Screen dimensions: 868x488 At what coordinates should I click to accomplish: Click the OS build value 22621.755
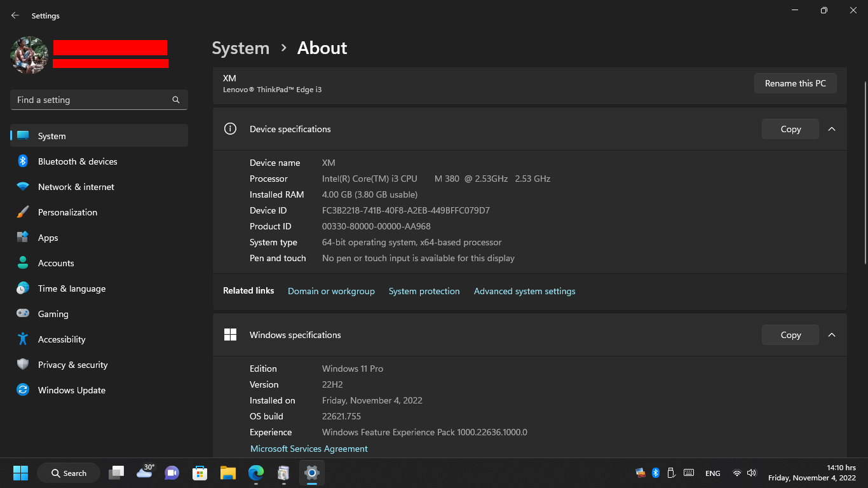tap(341, 416)
